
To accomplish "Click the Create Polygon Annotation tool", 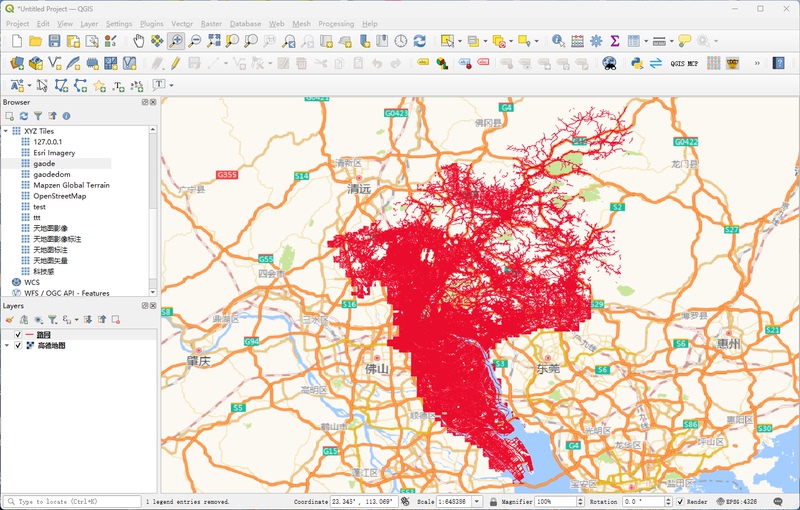I will (61, 85).
